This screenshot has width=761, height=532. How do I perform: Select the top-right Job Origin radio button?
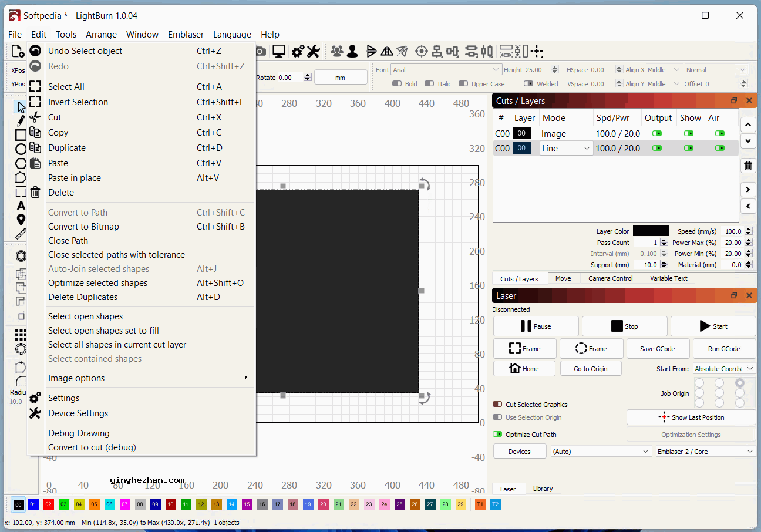(739, 383)
